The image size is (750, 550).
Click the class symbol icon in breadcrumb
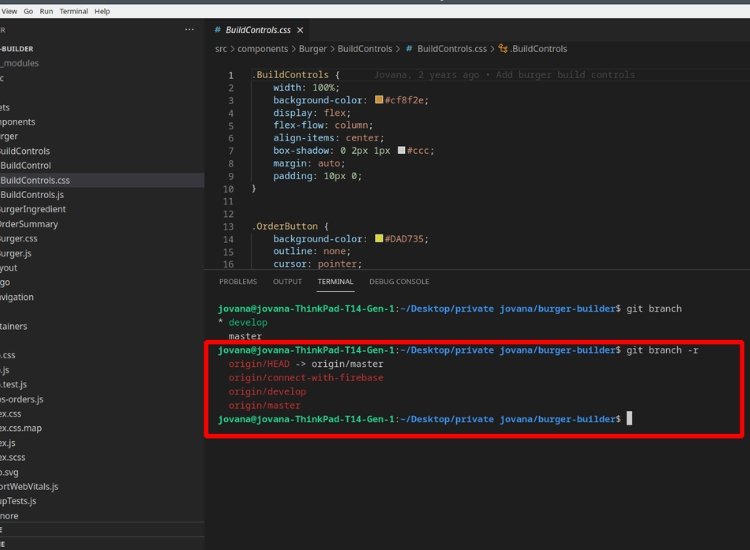coord(503,48)
